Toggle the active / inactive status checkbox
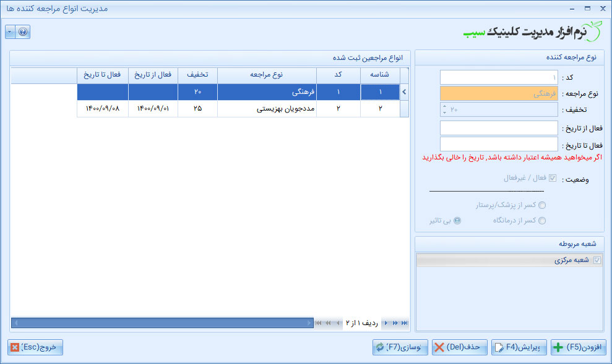 (x=553, y=179)
